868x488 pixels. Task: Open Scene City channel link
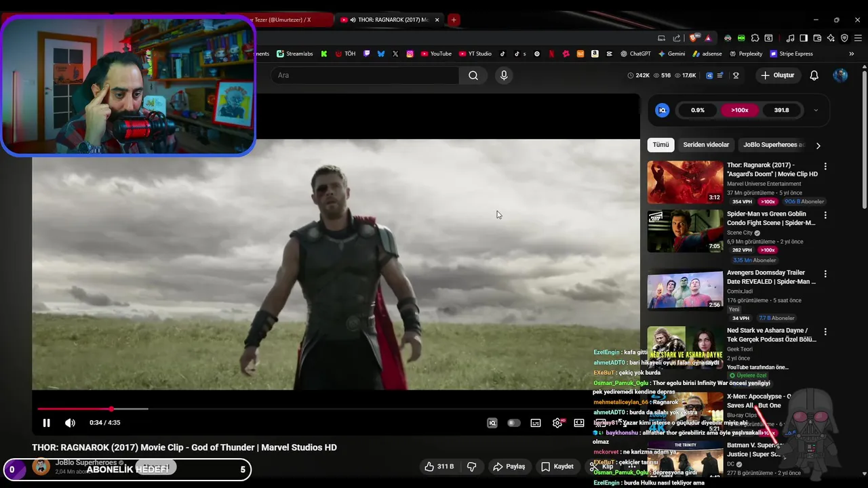pos(740,232)
